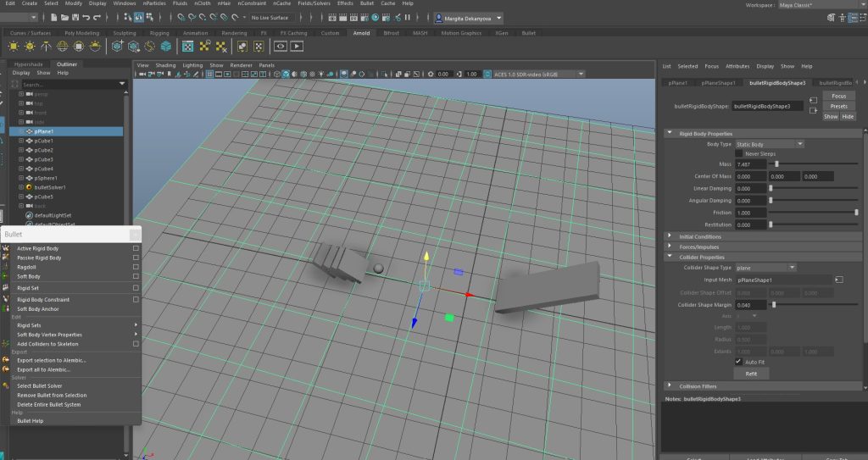The height and width of the screenshot is (460, 868).
Task: Open Rigid Set option box
Action: 136,288
